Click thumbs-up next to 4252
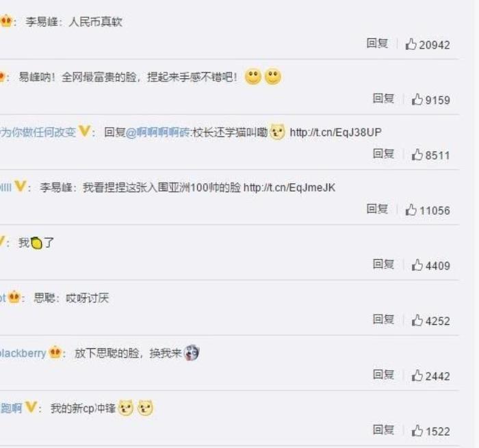This screenshot has height=448, width=479. point(417,320)
